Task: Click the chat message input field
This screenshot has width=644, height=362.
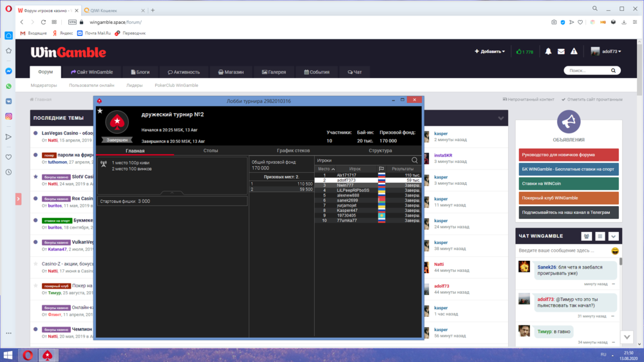Action: 562,250
